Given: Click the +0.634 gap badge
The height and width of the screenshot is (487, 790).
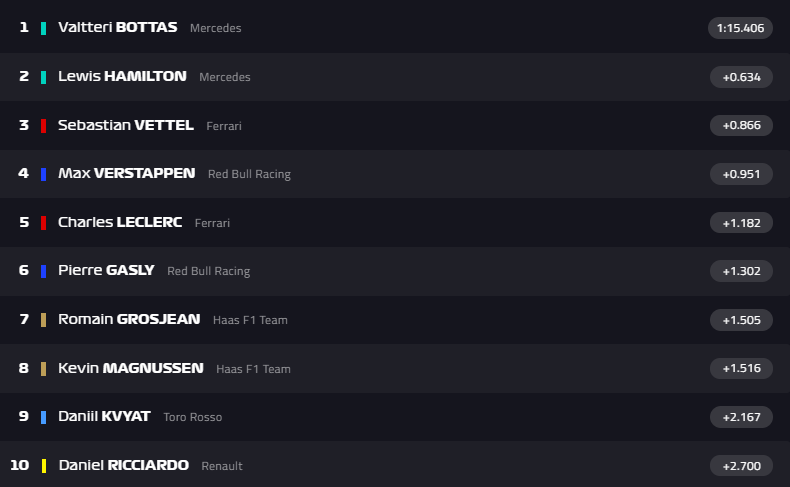Looking at the screenshot, I should pos(741,77).
